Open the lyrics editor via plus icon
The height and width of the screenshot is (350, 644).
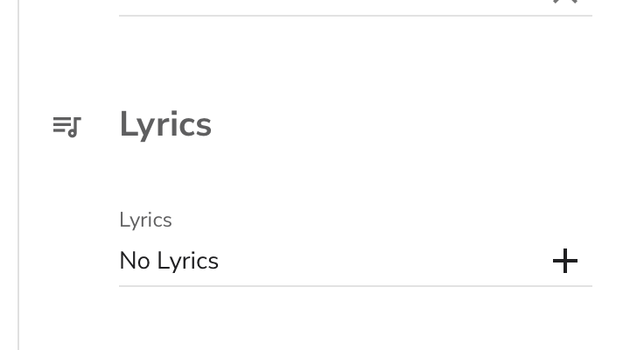coord(565,261)
